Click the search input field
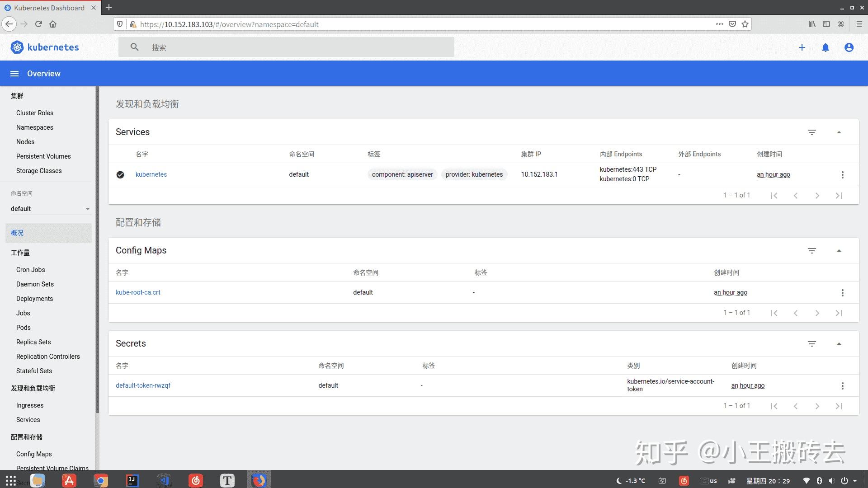The height and width of the screenshot is (488, 868). coord(294,47)
